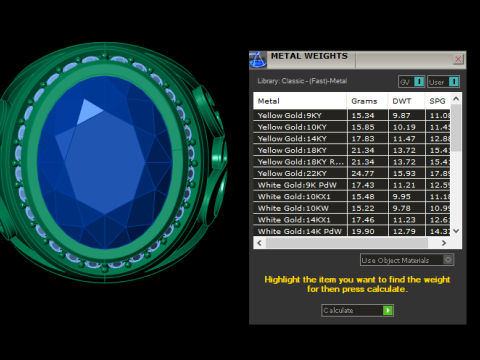
Task: Select the Yellow Gold:18KY row
Action: pyautogui.click(x=352, y=150)
